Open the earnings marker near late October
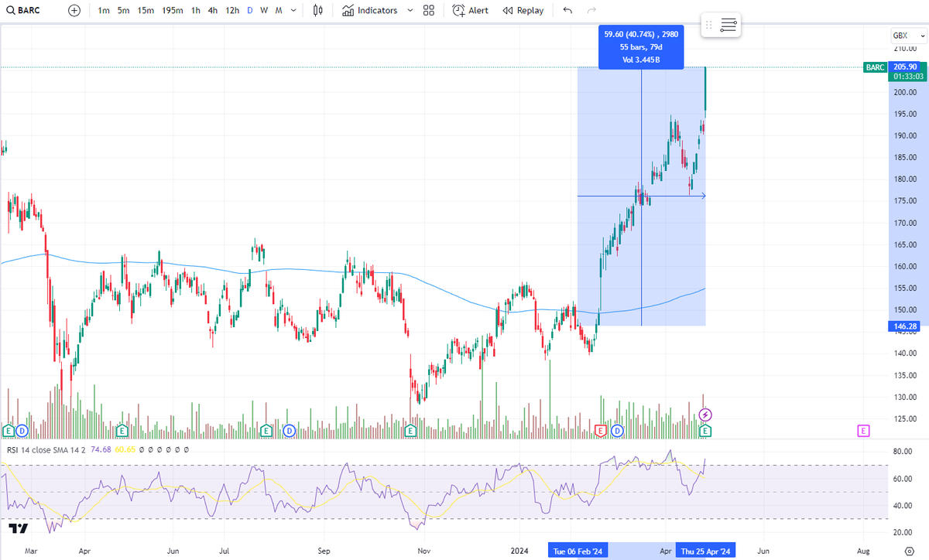Image resolution: width=929 pixels, height=560 pixels. coord(411,429)
